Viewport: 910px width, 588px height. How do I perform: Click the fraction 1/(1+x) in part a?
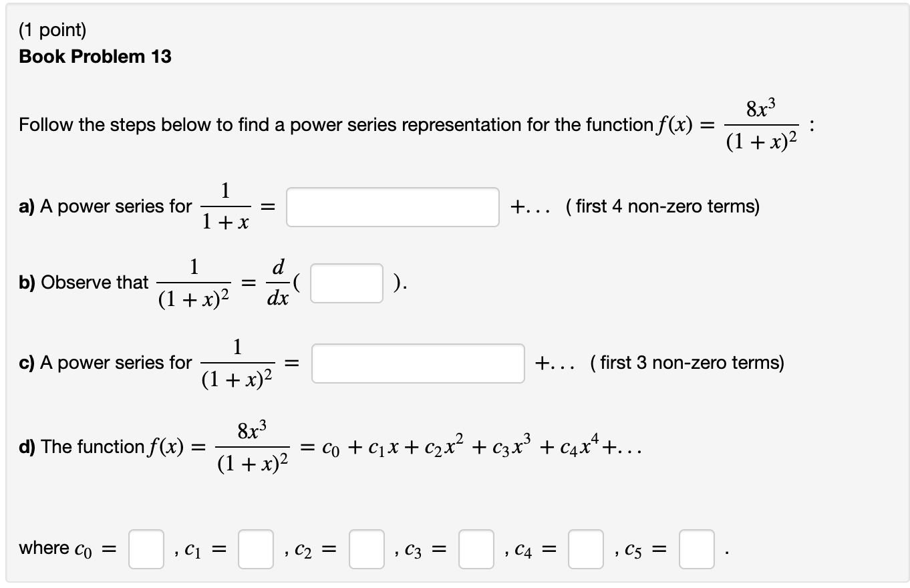(224, 206)
